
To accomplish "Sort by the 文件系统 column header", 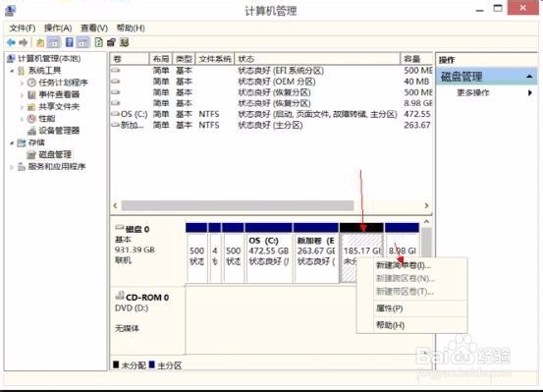I will [x=215, y=59].
